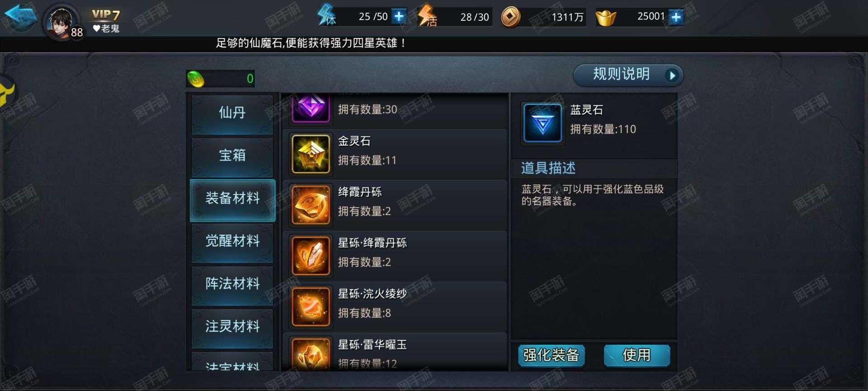868x391 pixels.
Task: Click the 使用 button
Action: [637, 355]
